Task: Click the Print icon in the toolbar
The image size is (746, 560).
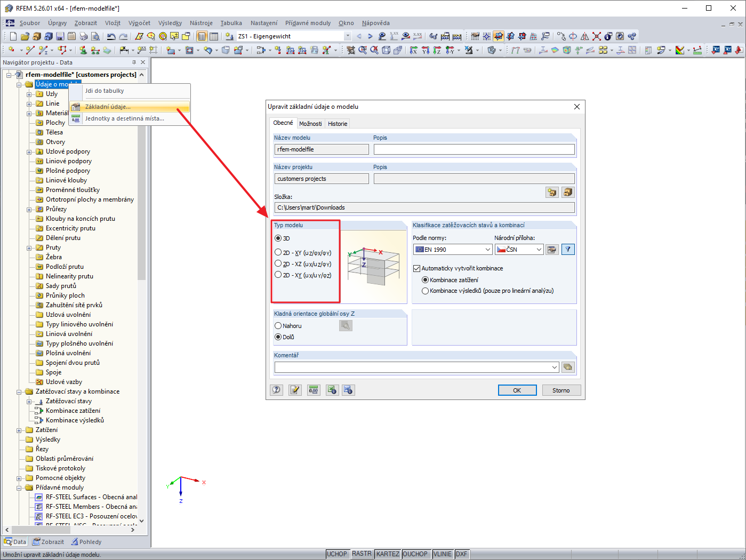Action: click(84, 36)
